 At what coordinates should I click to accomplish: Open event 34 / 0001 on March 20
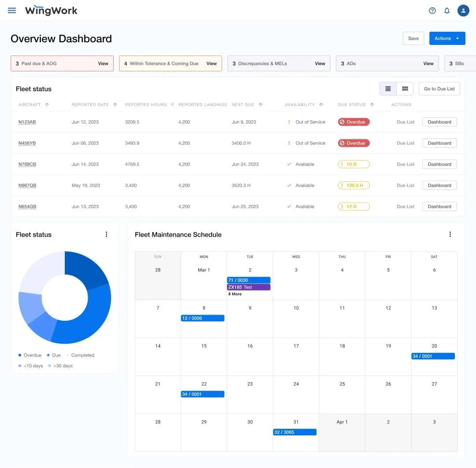(x=433, y=356)
